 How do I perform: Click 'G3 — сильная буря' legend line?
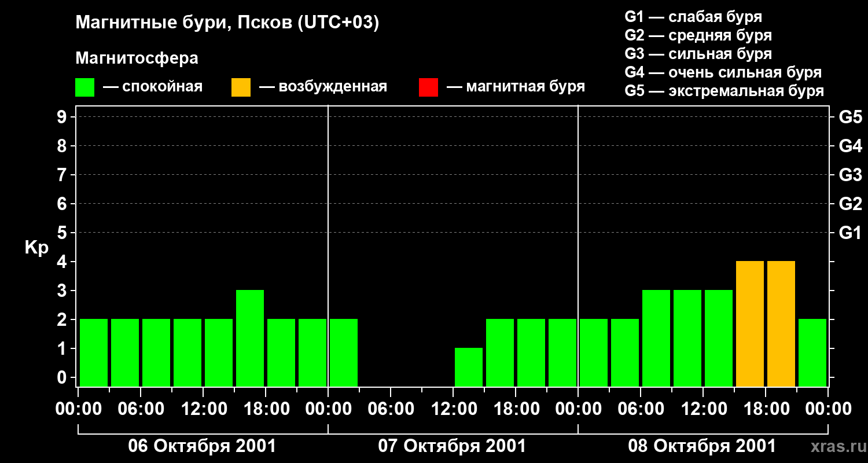[698, 54]
